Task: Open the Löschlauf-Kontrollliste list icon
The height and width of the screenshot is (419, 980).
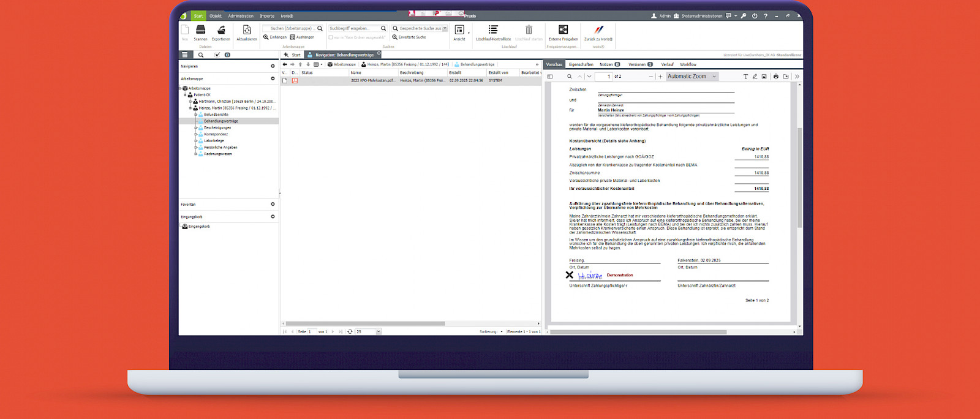Action: tap(493, 30)
